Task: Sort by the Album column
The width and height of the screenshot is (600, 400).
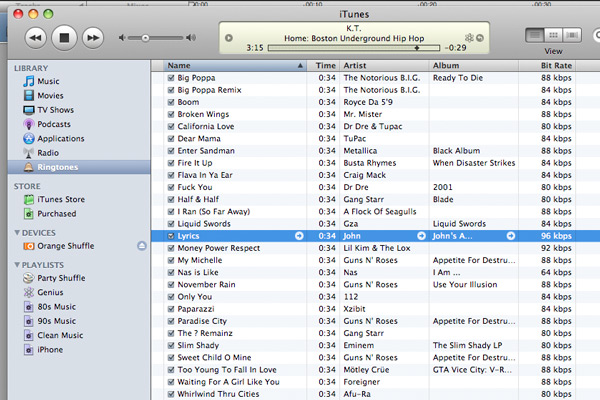Action: coord(474,65)
